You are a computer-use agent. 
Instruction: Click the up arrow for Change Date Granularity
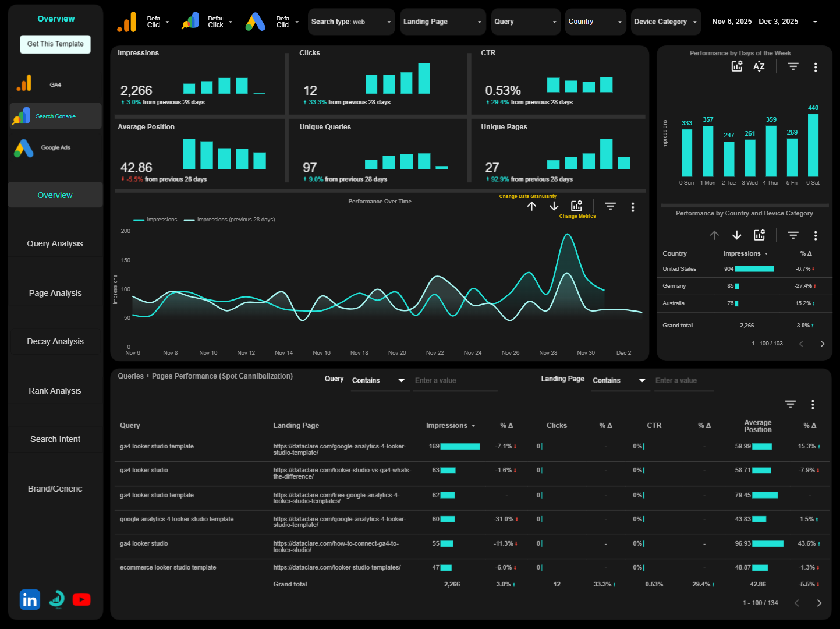(531, 206)
